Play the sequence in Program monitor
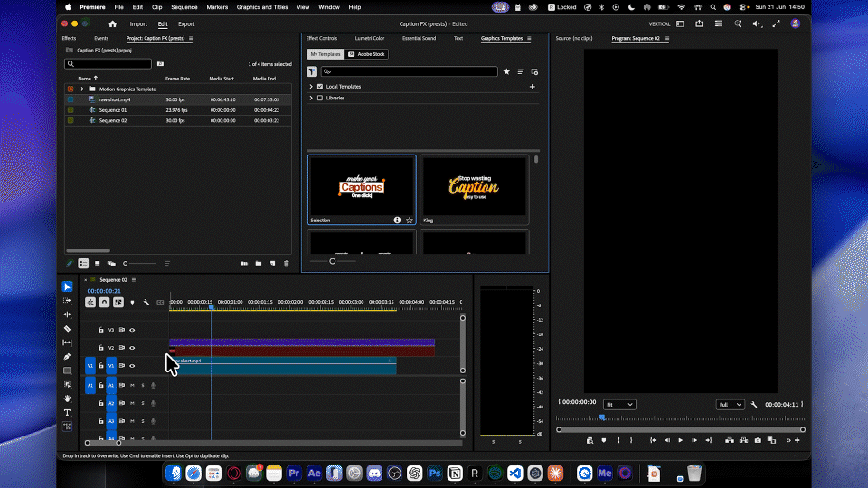Viewport: 868px width, 488px height. pos(680,440)
